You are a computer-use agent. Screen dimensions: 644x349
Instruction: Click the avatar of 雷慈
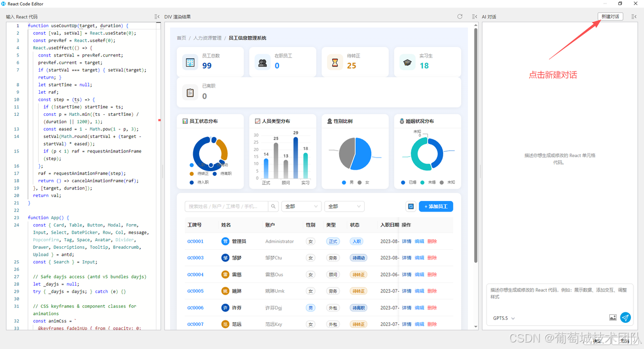[225, 274]
